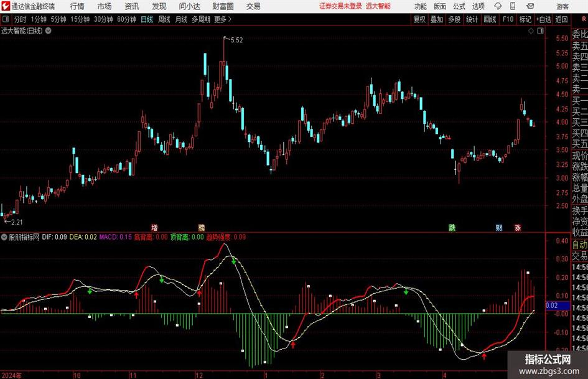Open the 财富圈 menu

223,6
